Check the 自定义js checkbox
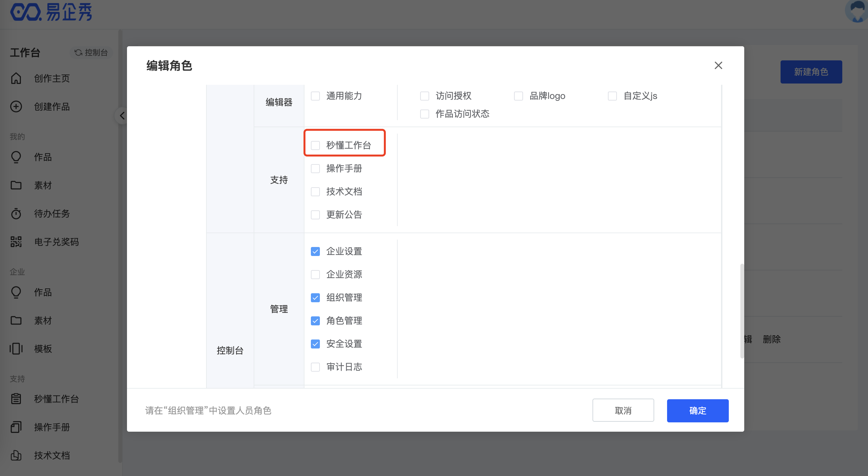The height and width of the screenshot is (476, 868). coord(612,96)
